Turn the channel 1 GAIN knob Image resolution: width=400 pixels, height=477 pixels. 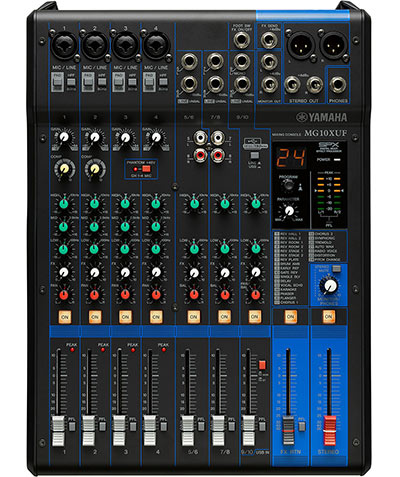click(x=64, y=137)
